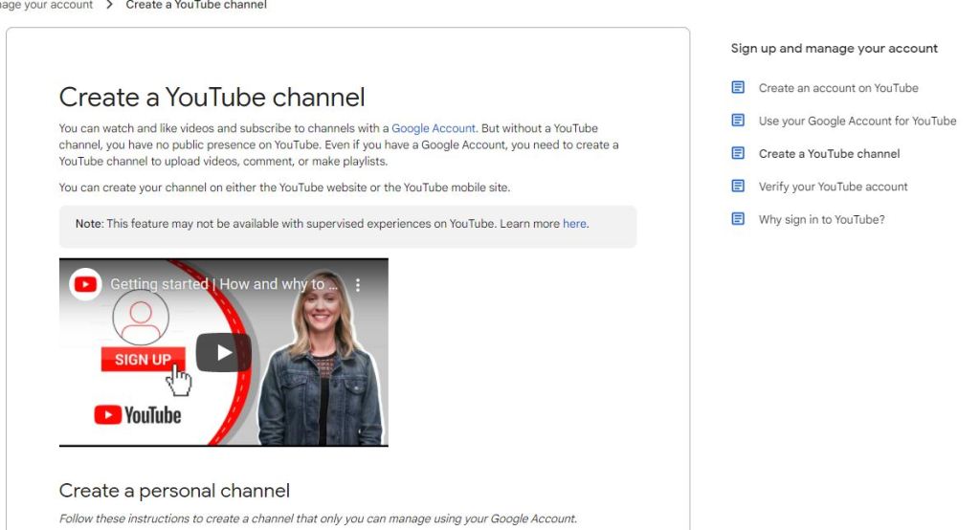Open 'Why sign in to YouTube?' article
Viewport: 980px width, 530px height.
click(x=821, y=219)
